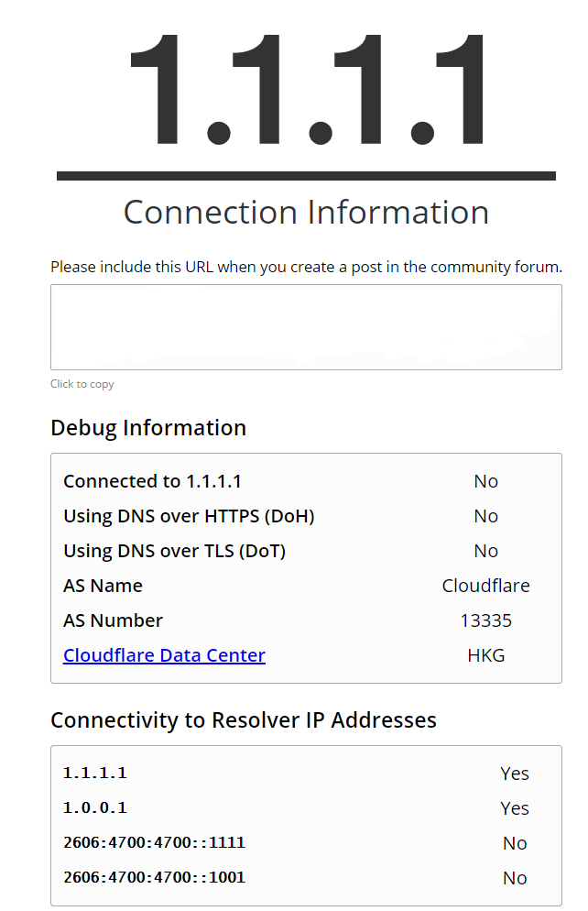This screenshot has width=588, height=911.
Task: Select the 1.1.1.1 resolver address row
Action: click(306, 774)
